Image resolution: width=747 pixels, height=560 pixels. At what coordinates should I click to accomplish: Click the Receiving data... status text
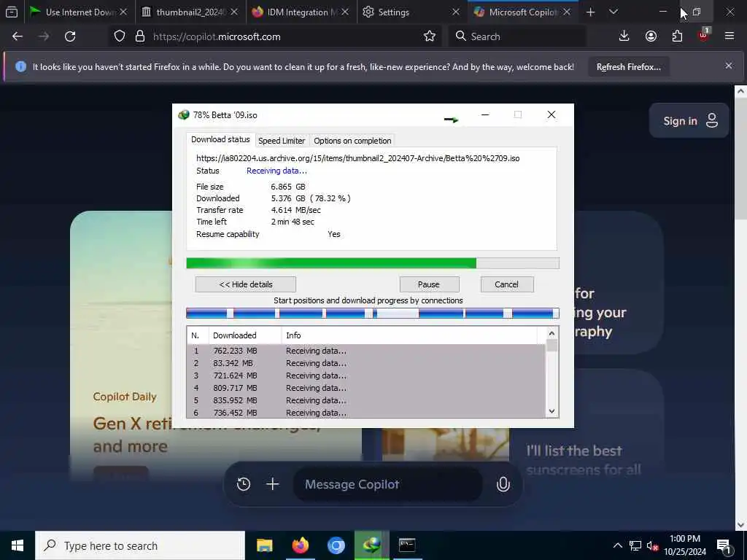(276, 171)
